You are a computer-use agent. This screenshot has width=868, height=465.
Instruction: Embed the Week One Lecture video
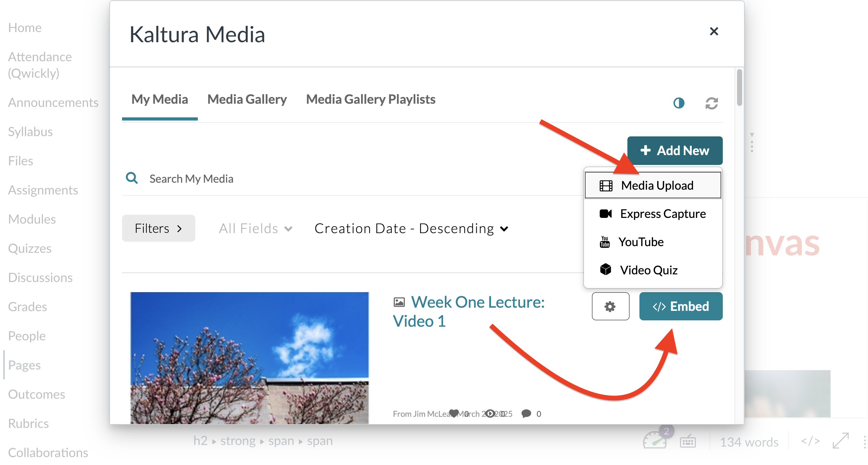pyautogui.click(x=681, y=306)
